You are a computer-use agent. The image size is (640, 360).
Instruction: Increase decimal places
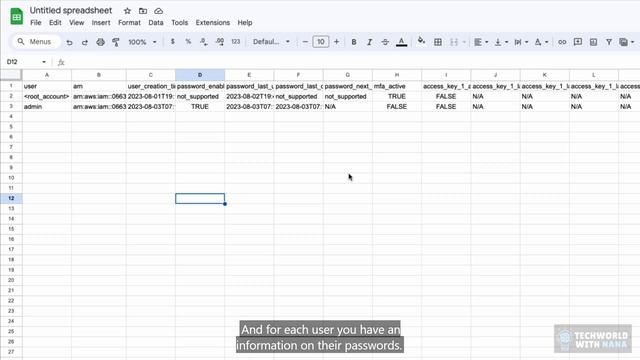coord(220,42)
